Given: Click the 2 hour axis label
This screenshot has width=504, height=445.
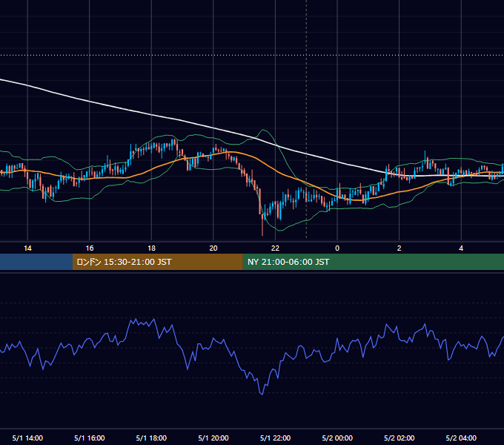Looking at the screenshot, I should (399, 248).
